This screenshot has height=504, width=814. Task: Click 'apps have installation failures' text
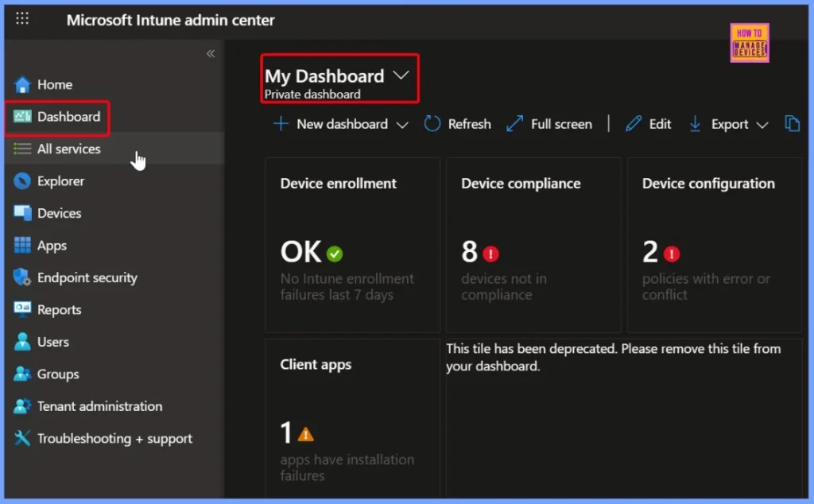coord(347,467)
